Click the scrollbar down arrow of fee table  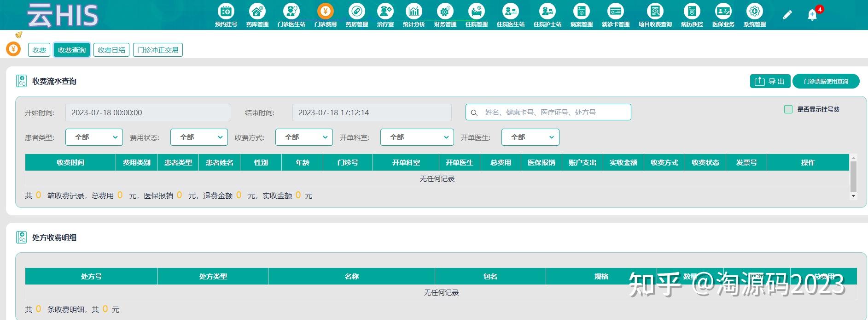(853, 196)
